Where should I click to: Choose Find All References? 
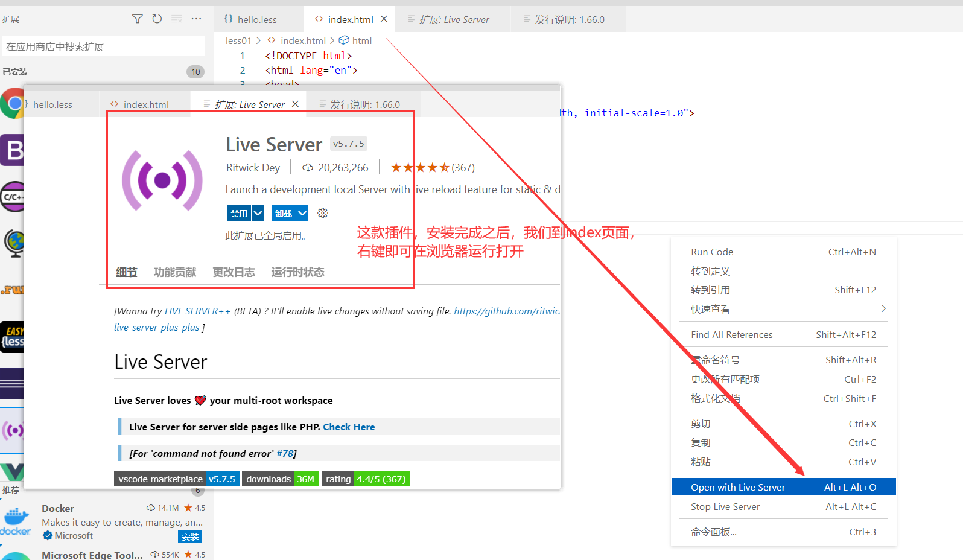click(783, 334)
